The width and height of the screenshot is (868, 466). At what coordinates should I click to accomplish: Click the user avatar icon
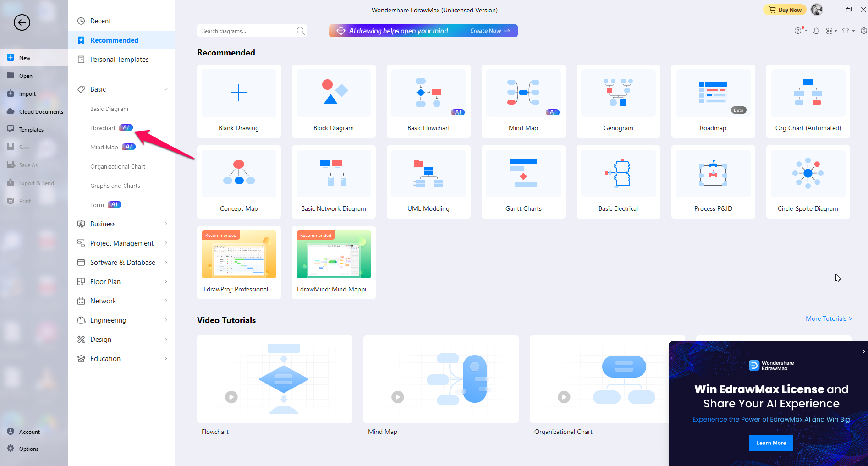[817, 10]
